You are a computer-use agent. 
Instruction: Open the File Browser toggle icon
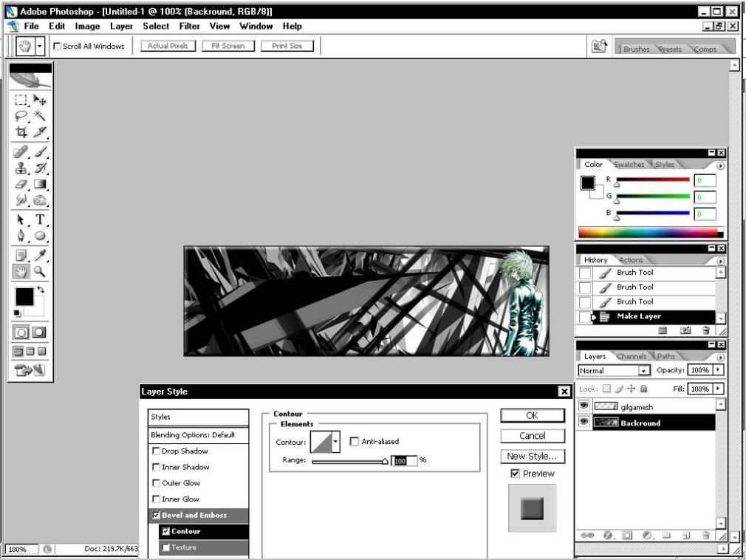[599, 46]
